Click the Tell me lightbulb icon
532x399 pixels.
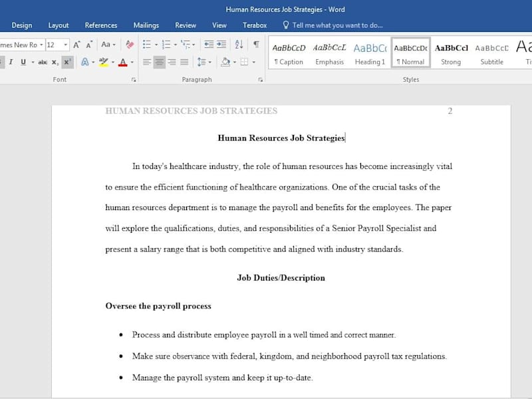pyautogui.click(x=286, y=25)
